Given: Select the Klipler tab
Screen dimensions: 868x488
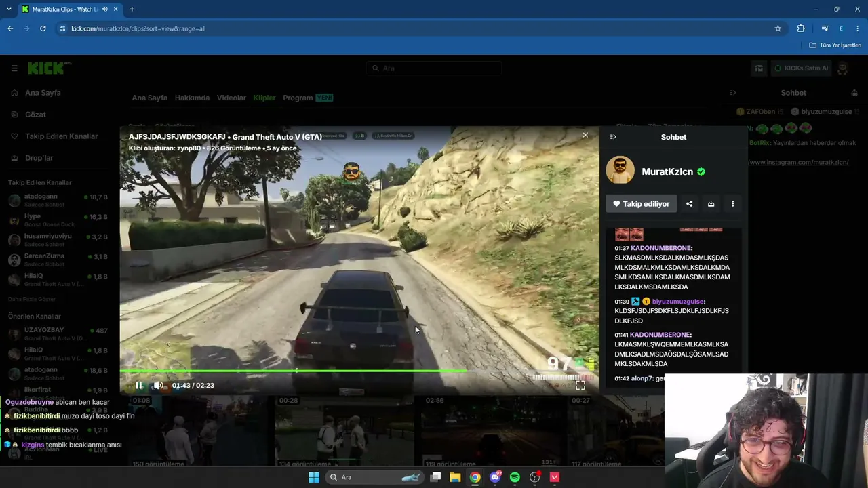Looking at the screenshot, I should click(264, 98).
